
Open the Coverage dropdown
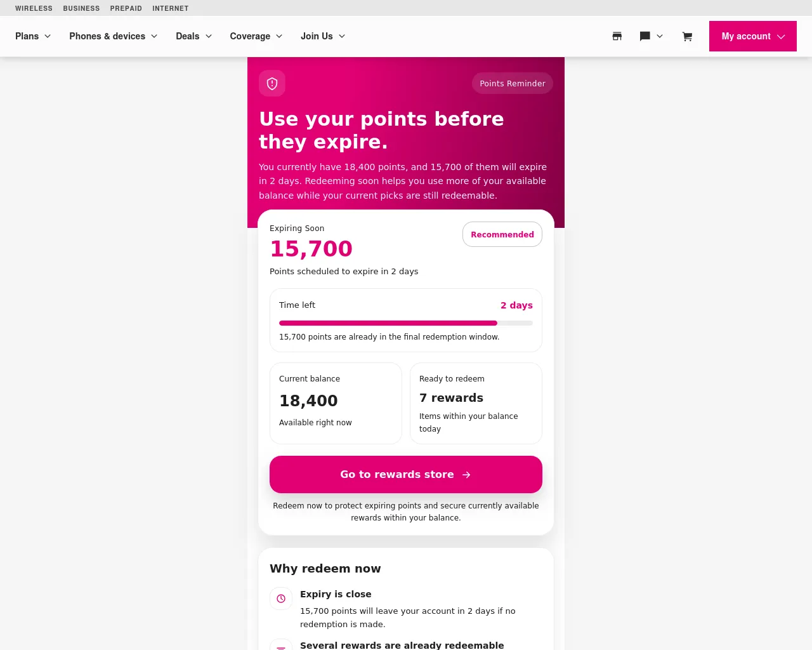click(256, 36)
